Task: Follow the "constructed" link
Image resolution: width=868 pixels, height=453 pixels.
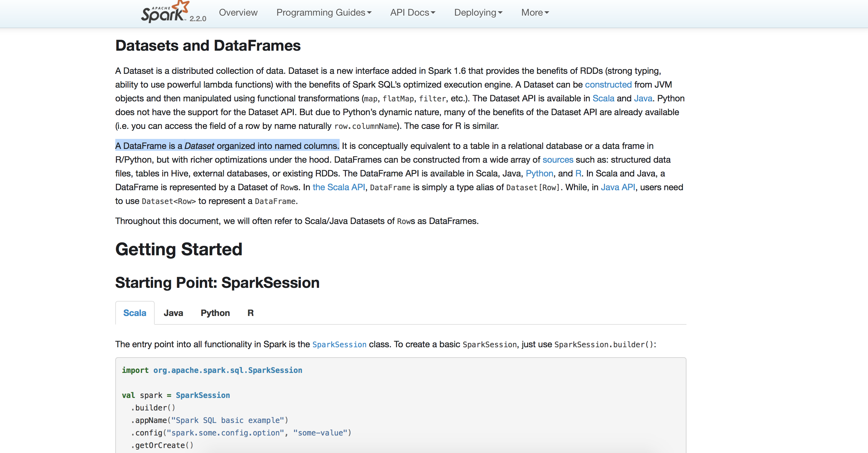Action: [608, 85]
